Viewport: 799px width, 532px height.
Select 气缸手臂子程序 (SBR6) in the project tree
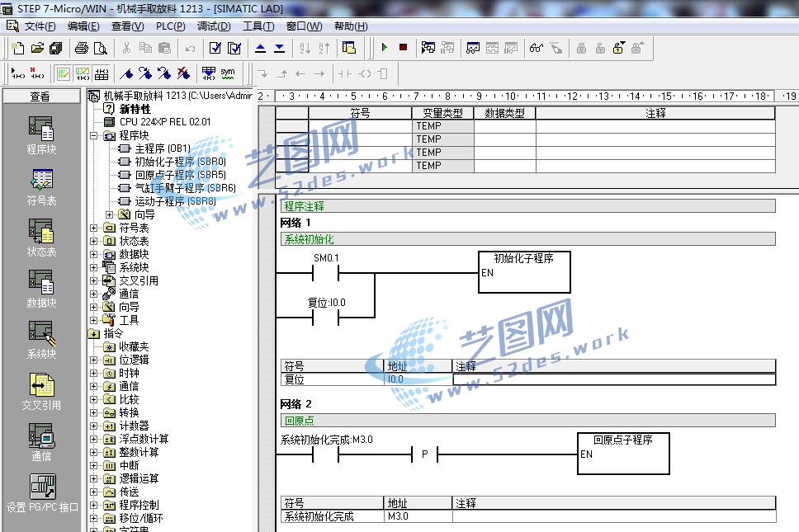click(x=185, y=188)
